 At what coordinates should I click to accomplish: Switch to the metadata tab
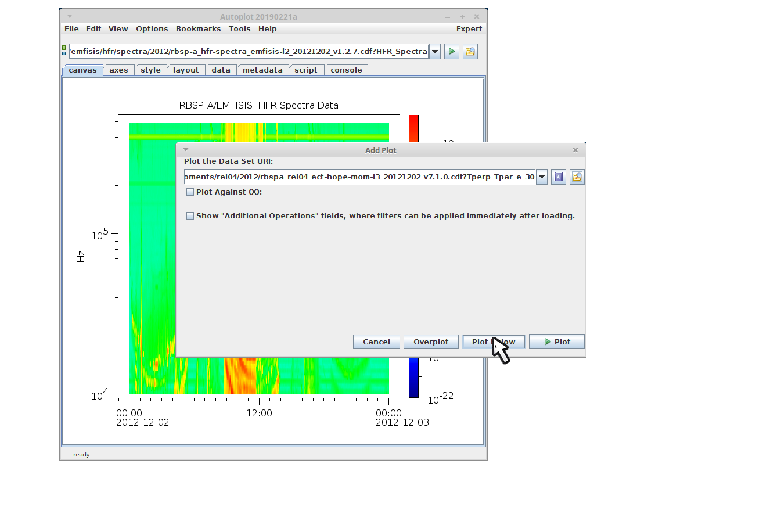[x=262, y=70]
